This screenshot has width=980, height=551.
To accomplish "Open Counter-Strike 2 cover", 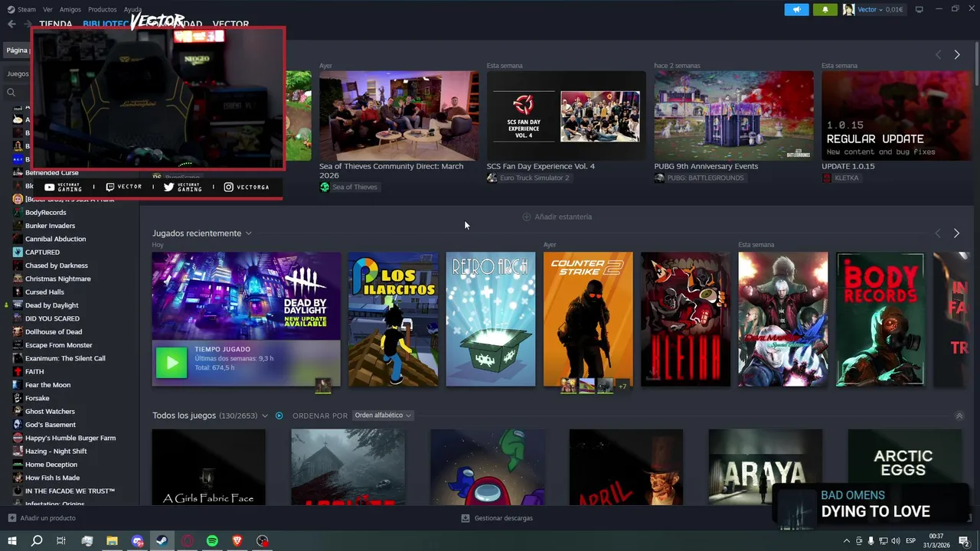I will [x=588, y=319].
